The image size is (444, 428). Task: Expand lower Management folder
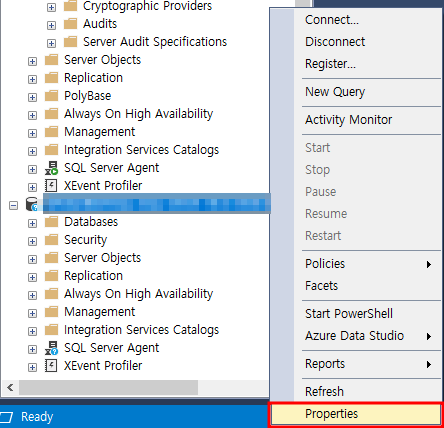pos(32,313)
